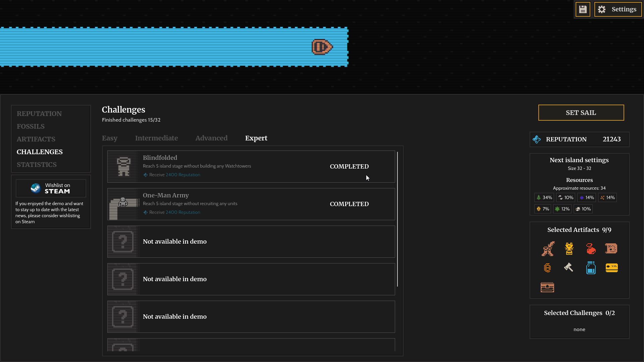The height and width of the screenshot is (362, 644).
Task: Click the yellow ticket card artifact
Action: pyautogui.click(x=611, y=268)
